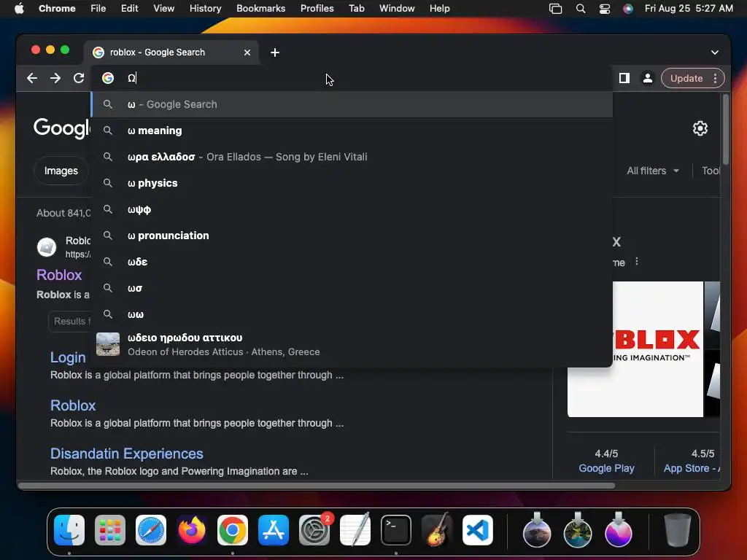
Task: Open the Bookmarks menu
Action: [x=260, y=9]
